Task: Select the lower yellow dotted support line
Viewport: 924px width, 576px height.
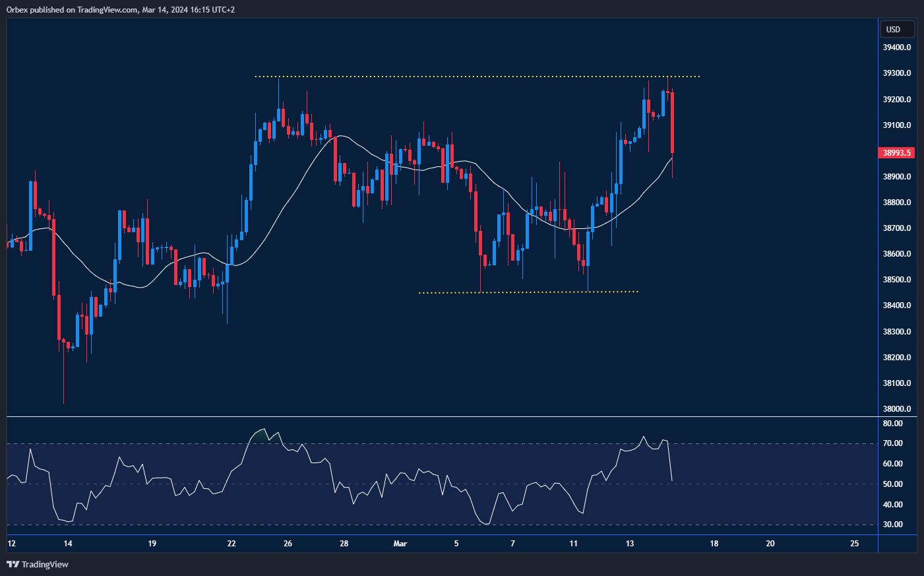Action: (528, 292)
